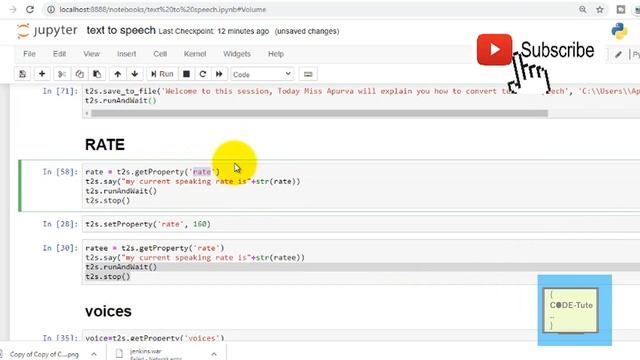Select cell In [30] prompt label
The width and height of the screenshot is (640, 360).
[60, 248]
